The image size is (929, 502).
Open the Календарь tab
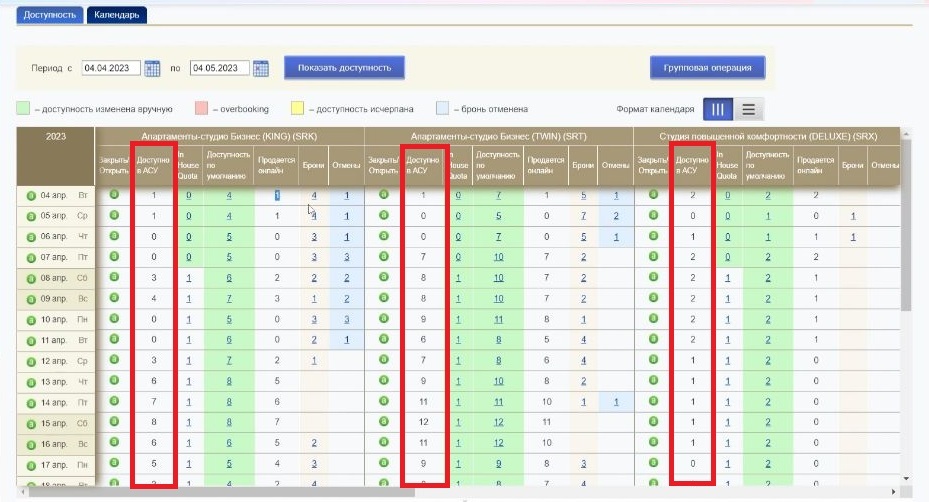click(x=117, y=15)
